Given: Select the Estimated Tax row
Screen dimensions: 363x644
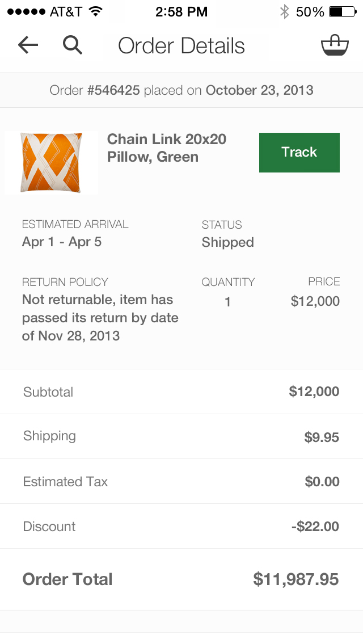Looking at the screenshot, I should coord(181,482).
